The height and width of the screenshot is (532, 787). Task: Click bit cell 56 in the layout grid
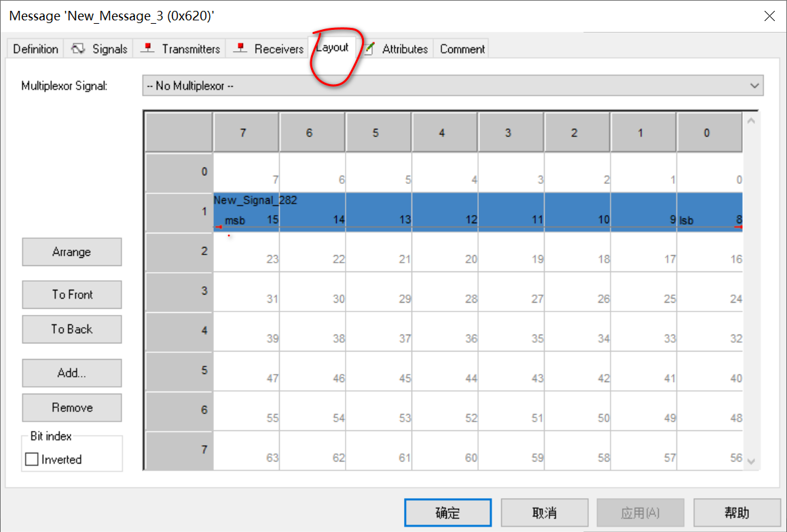pos(710,451)
